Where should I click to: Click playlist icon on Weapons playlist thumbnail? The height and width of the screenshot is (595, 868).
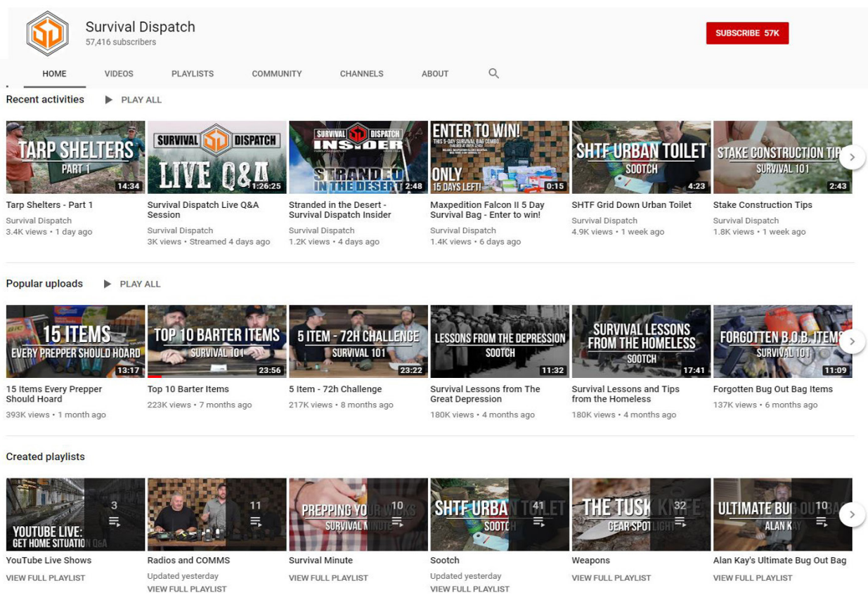click(x=680, y=522)
